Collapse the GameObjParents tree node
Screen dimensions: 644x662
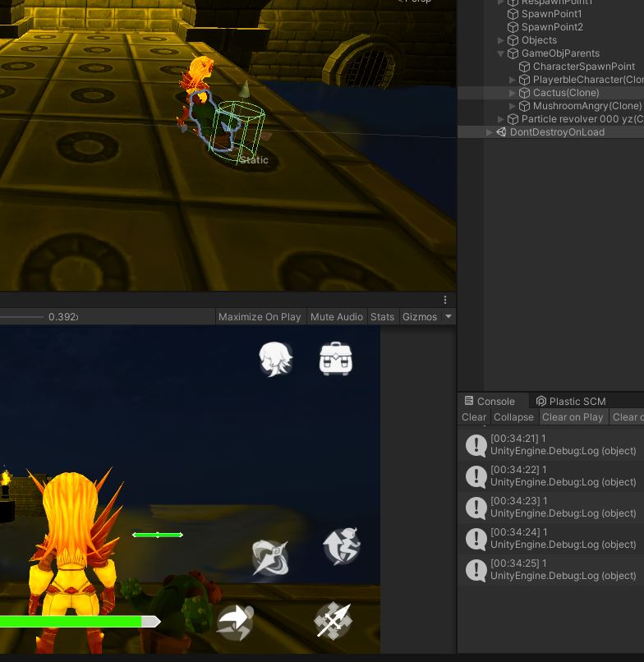tap(501, 53)
